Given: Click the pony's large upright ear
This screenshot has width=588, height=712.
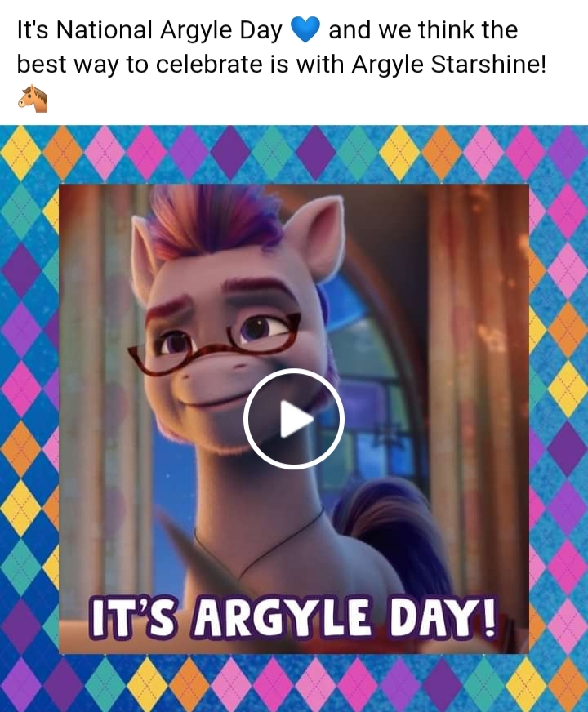Looking at the screenshot, I should [x=316, y=236].
